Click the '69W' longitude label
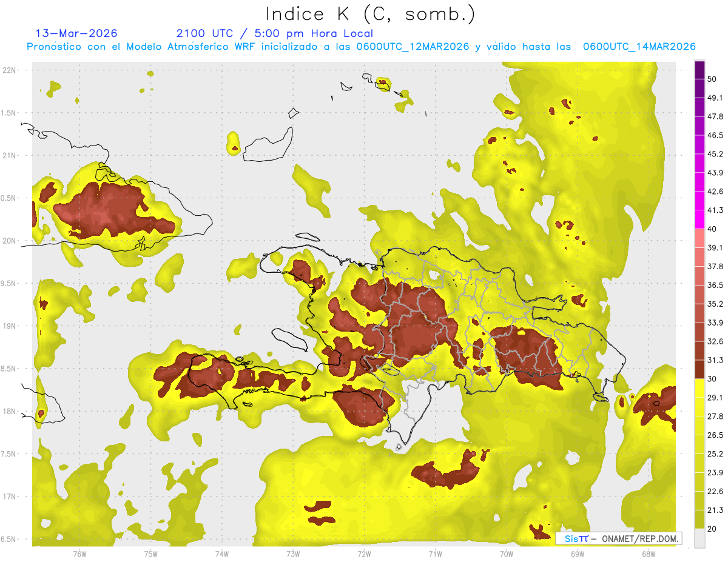The image size is (728, 562). point(578,554)
